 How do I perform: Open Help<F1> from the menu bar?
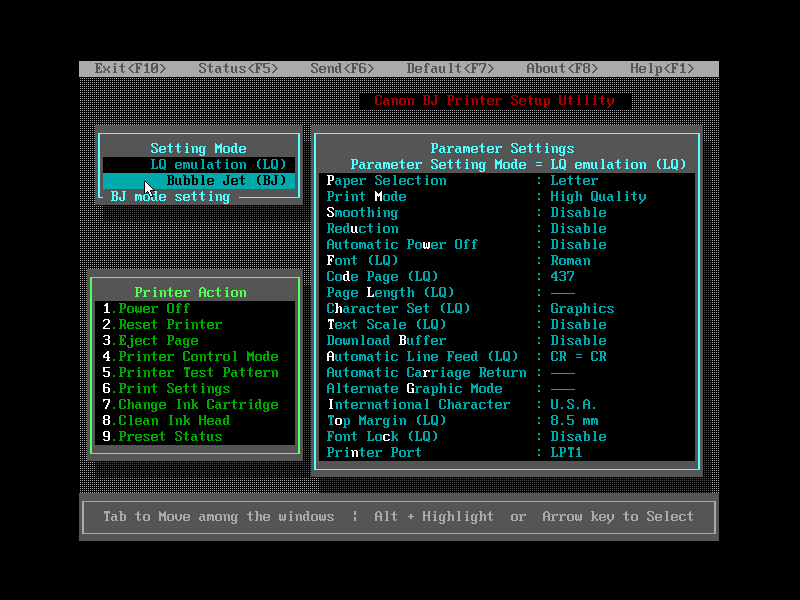coord(662,68)
